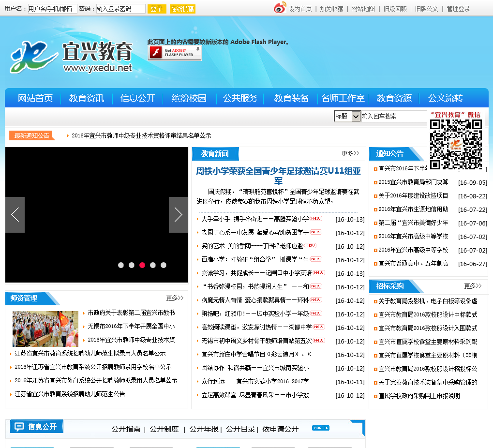Image resolution: width=493 pixels, height=448 pixels.
Task: Open 依申请公开 in 信息公开 bar
Action: point(281,429)
